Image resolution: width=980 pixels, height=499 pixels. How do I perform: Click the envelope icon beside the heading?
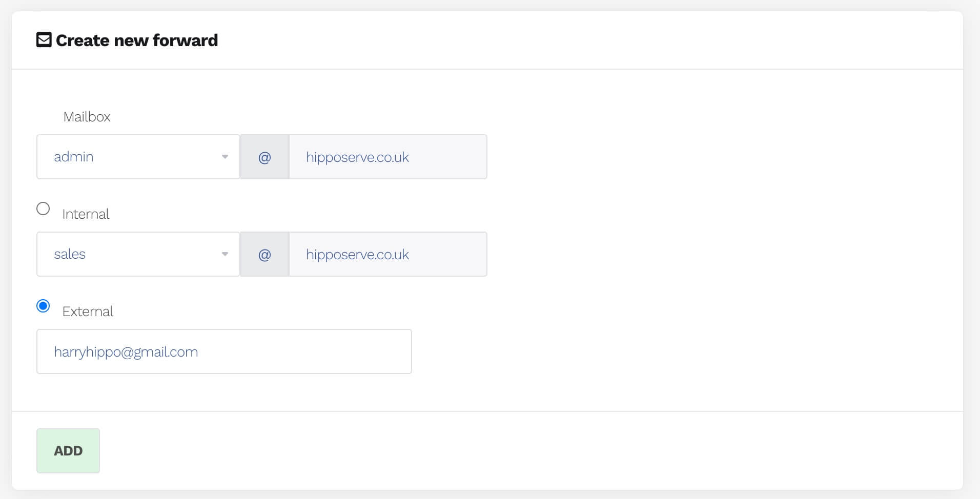tap(44, 40)
